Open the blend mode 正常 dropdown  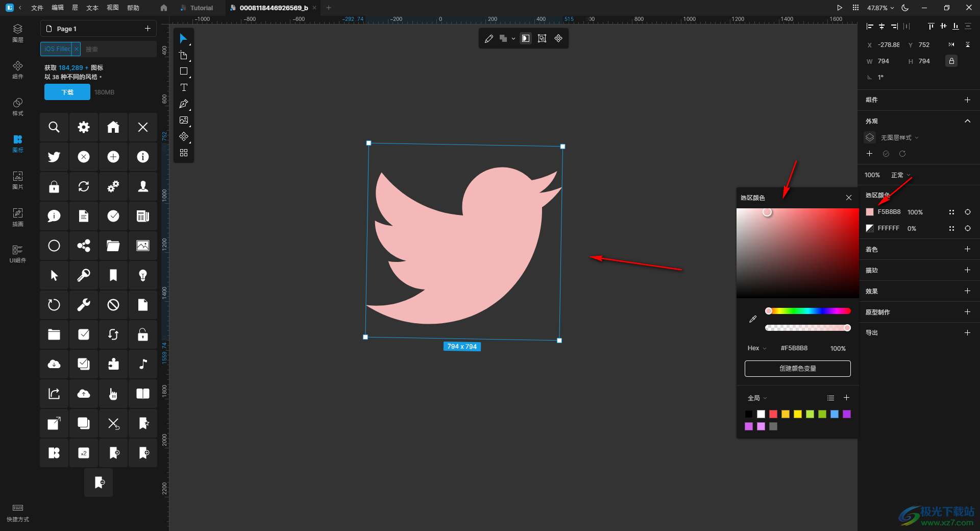901,175
